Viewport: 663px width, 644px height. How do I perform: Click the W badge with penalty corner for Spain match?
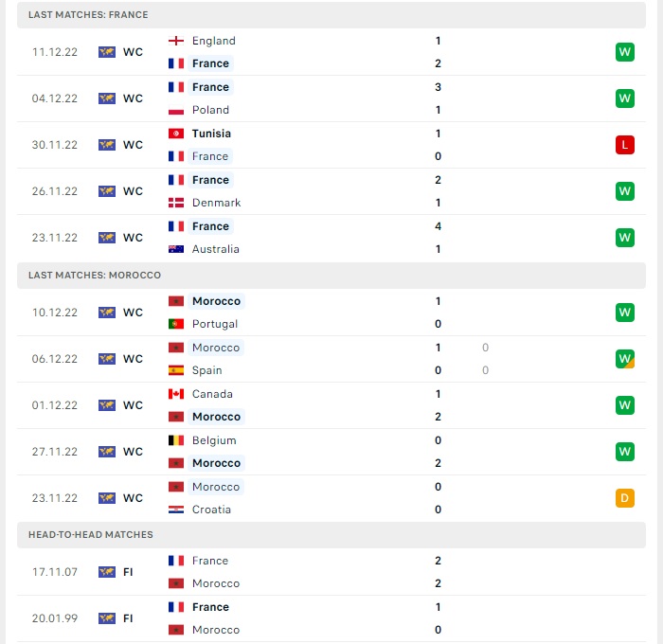[x=625, y=359]
